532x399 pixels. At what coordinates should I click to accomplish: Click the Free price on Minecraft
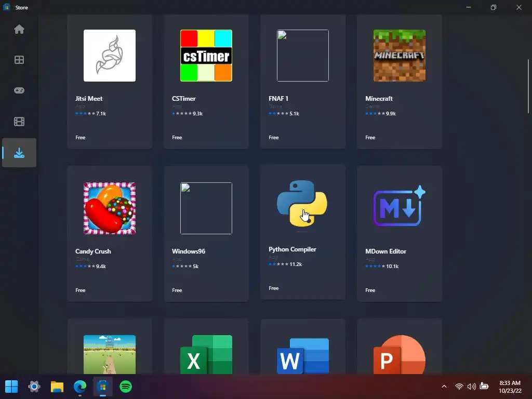[x=370, y=137]
